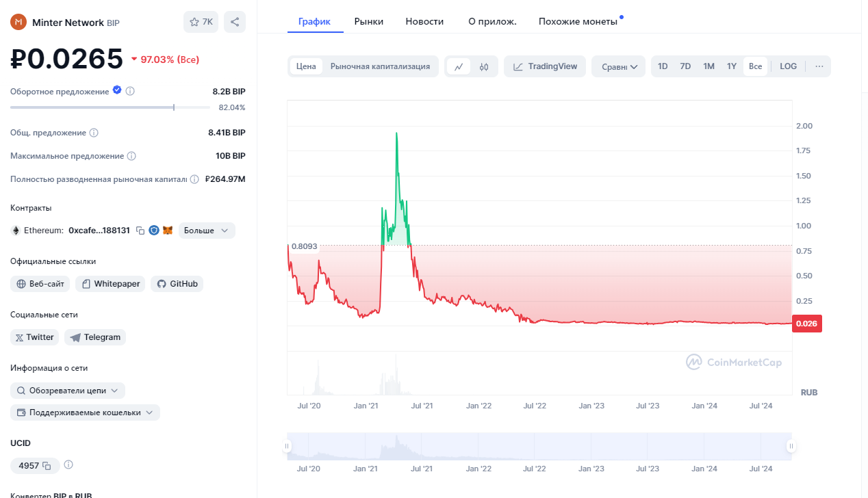Show info for fully diluted market cap
868x498 pixels.
194,179
